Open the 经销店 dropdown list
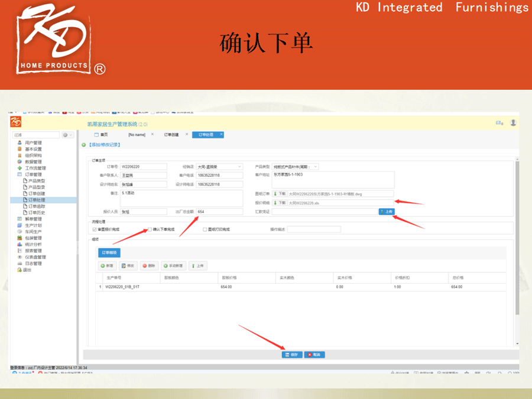 point(239,167)
